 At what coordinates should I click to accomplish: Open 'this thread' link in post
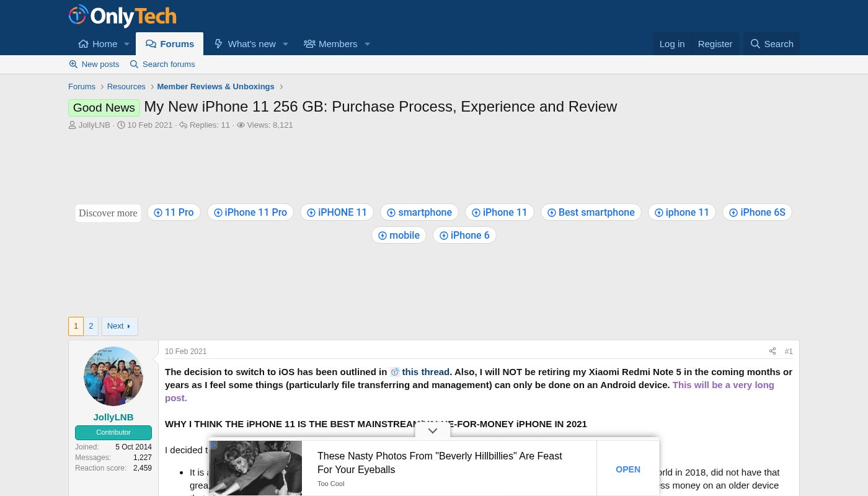click(x=425, y=372)
